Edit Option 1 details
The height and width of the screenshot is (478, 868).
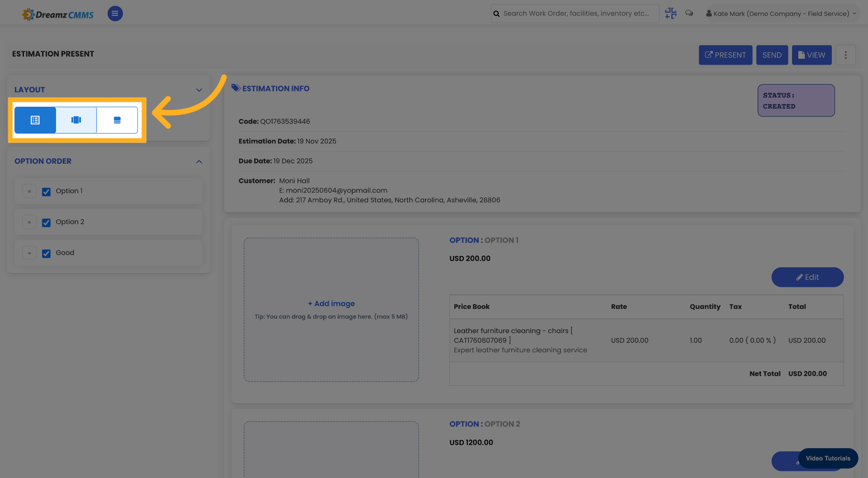(x=807, y=277)
